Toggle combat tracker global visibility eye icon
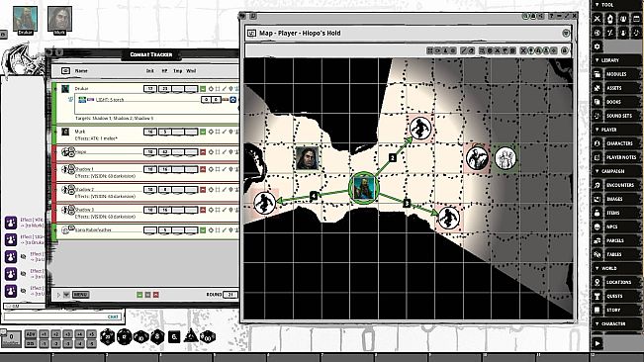This screenshot has width=644, height=362. (65, 71)
